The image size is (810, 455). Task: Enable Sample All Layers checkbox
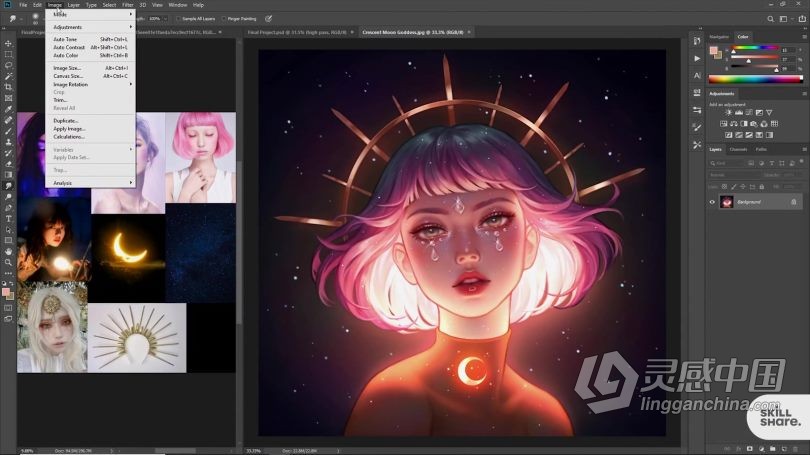[178, 19]
